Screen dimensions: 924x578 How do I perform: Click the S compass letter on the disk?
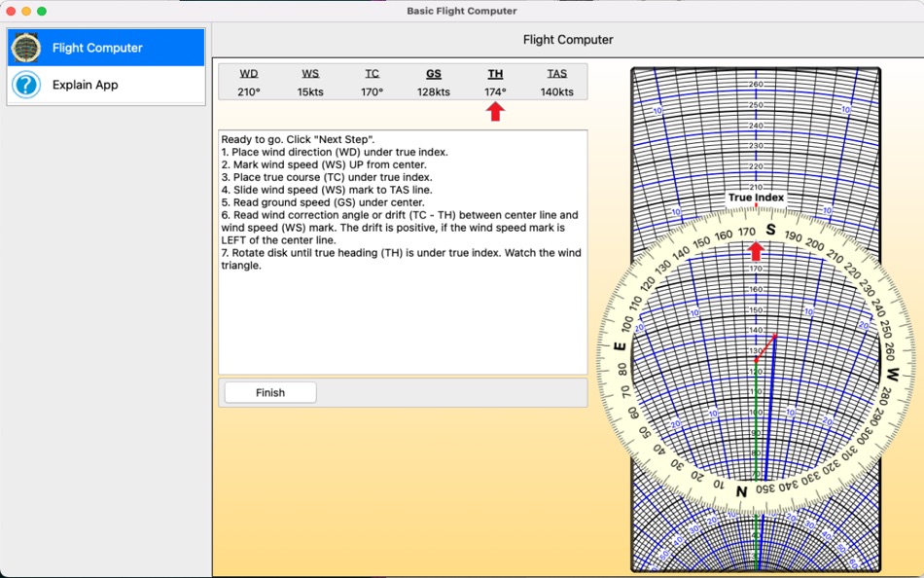pyautogui.click(x=770, y=230)
